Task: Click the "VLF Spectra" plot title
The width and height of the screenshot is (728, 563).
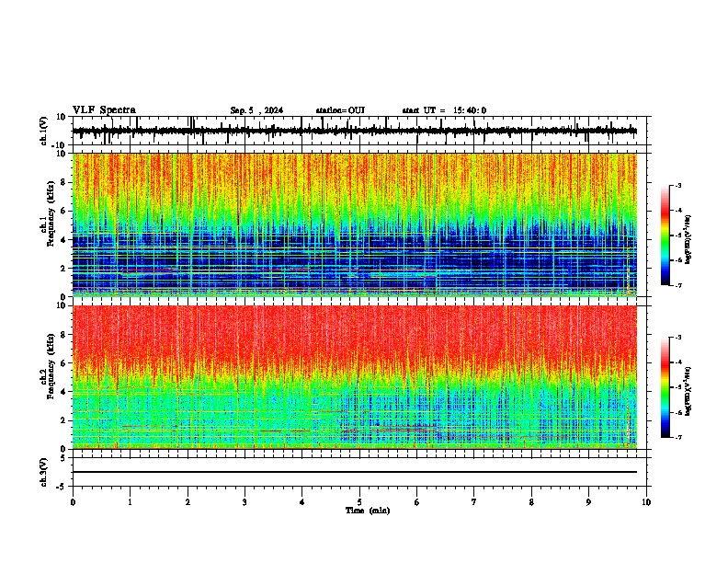Action: tap(104, 110)
